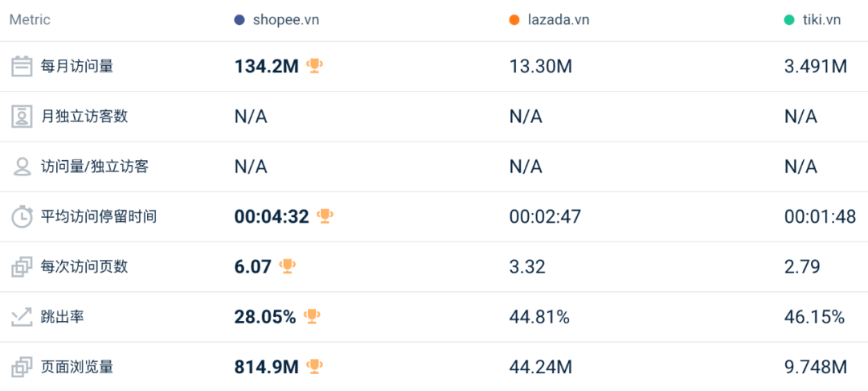
Task: Click the calendar icon beside 每月访问量
Action: 23,67
